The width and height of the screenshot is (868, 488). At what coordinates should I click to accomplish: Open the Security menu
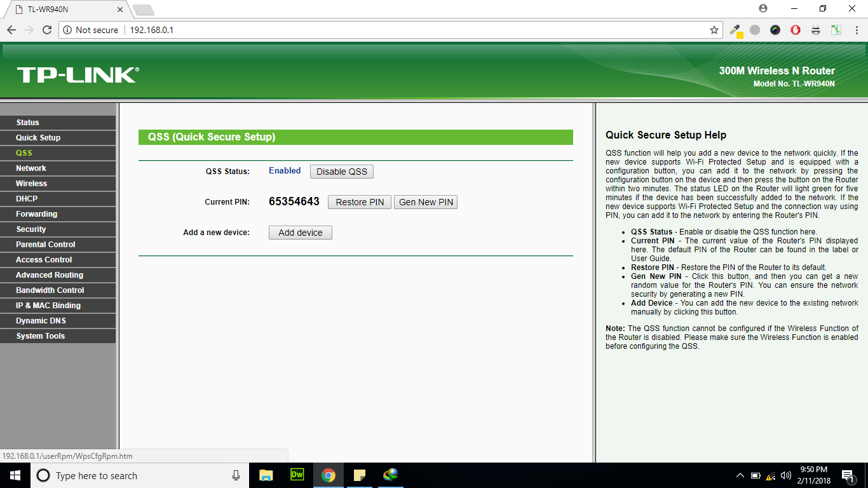click(58, 229)
